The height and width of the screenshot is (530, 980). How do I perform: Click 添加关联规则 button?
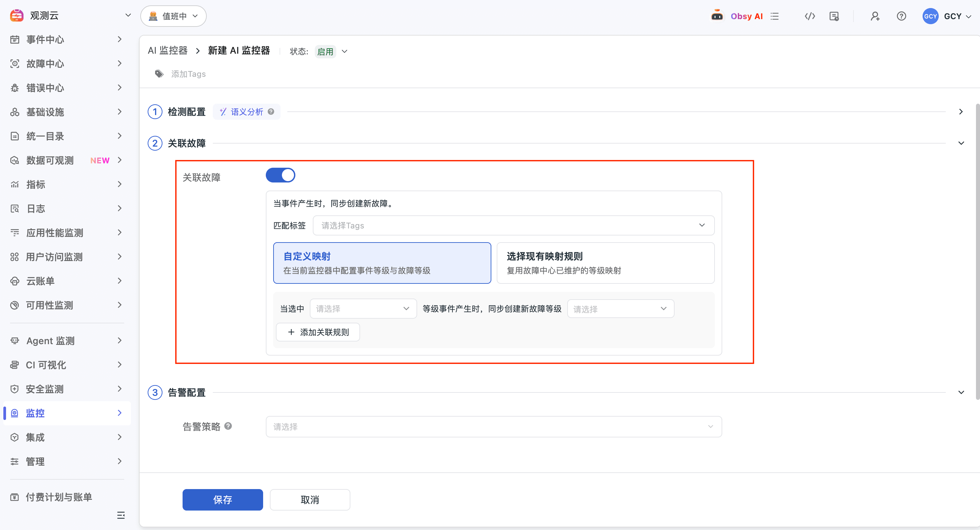pyautogui.click(x=318, y=332)
